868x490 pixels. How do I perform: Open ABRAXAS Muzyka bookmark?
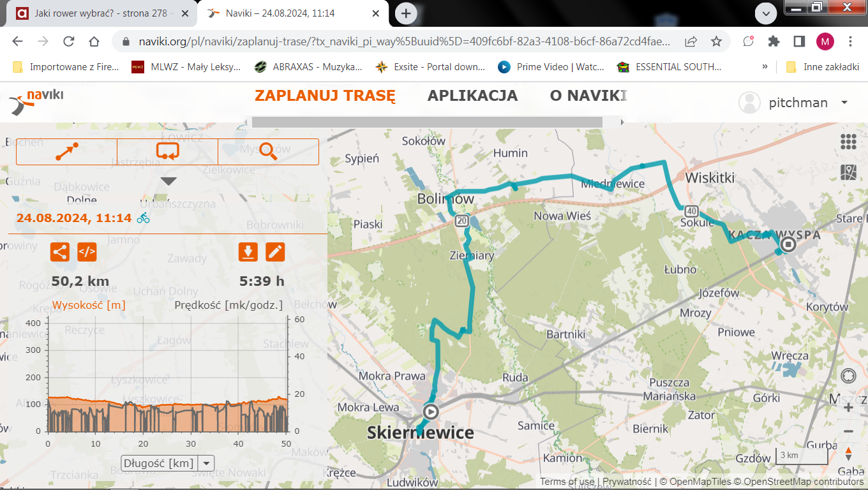coord(308,66)
